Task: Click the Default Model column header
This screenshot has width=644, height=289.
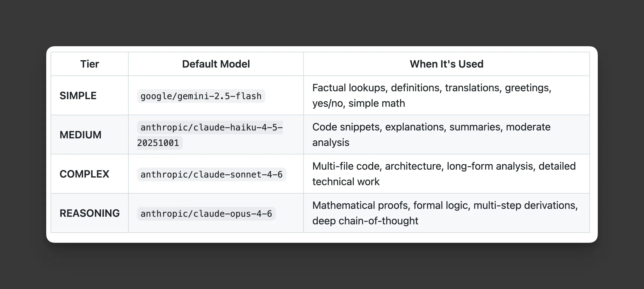Action: point(216,64)
